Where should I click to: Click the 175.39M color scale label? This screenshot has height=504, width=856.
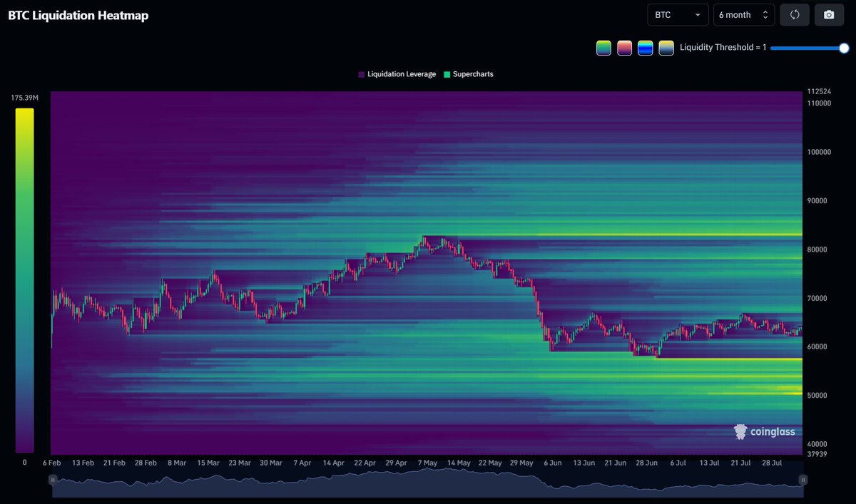point(24,98)
